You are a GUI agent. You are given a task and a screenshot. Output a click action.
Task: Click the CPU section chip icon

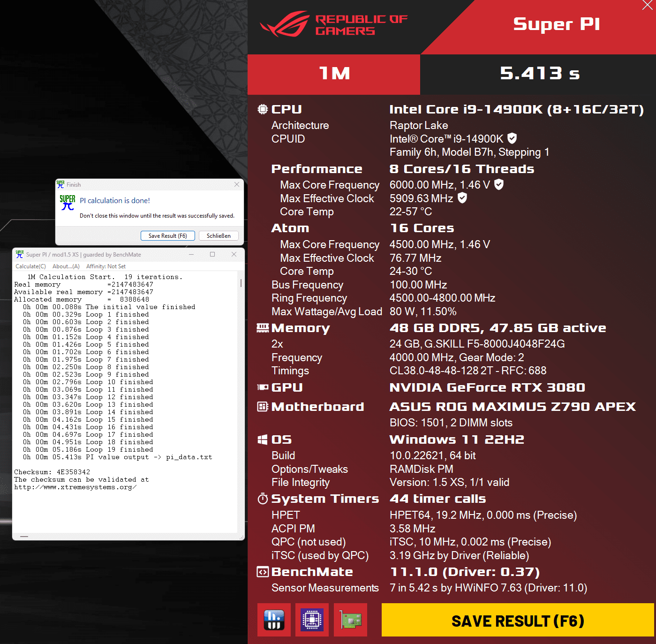click(263, 109)
